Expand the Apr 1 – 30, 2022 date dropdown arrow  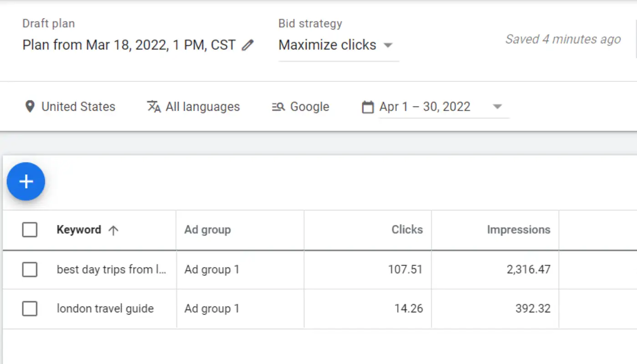pos(497,107)
